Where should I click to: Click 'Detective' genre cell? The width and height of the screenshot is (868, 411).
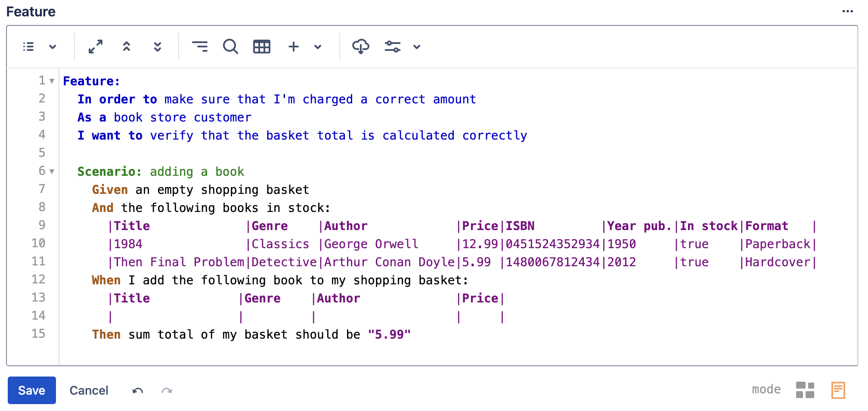284,262
